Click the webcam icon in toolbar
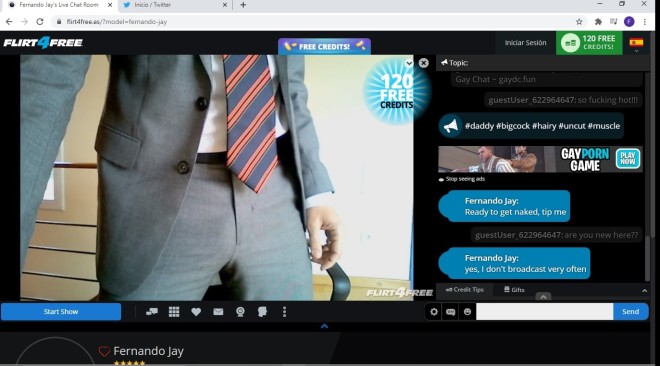Image resolution: width=660 pixels, height=366 pixels. 240,312
